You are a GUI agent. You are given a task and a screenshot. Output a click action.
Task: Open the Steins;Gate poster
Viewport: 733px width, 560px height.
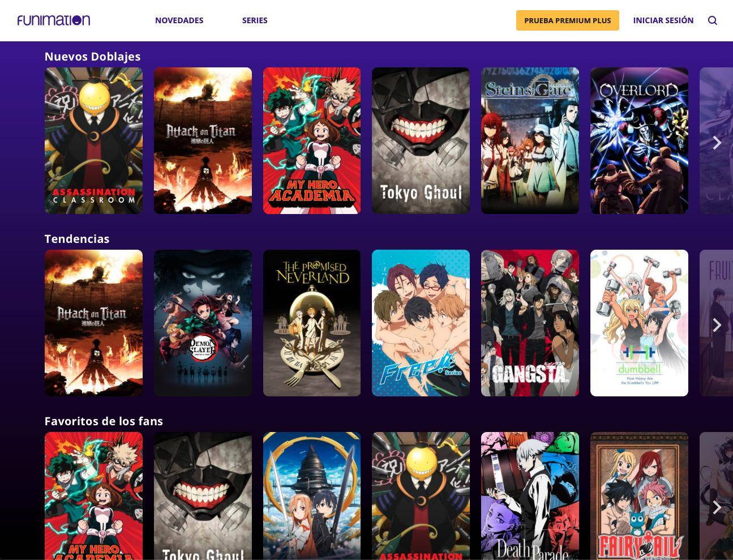click(530, 140)
